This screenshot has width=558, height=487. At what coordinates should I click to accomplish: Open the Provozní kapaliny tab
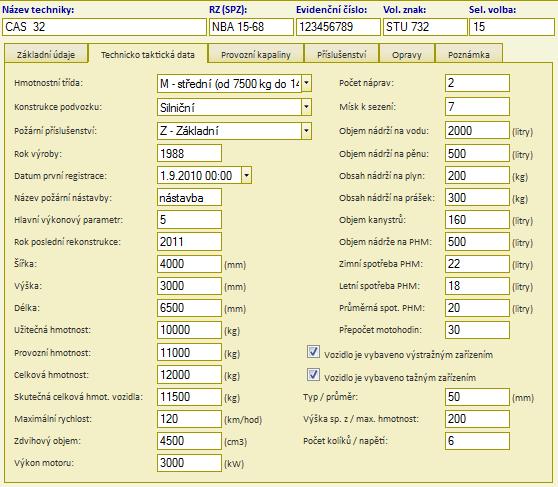point(256,54)
